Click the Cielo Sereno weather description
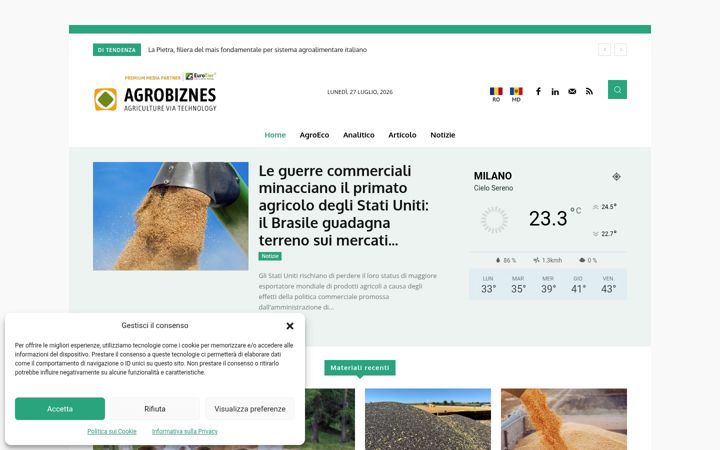 point(494,188)
